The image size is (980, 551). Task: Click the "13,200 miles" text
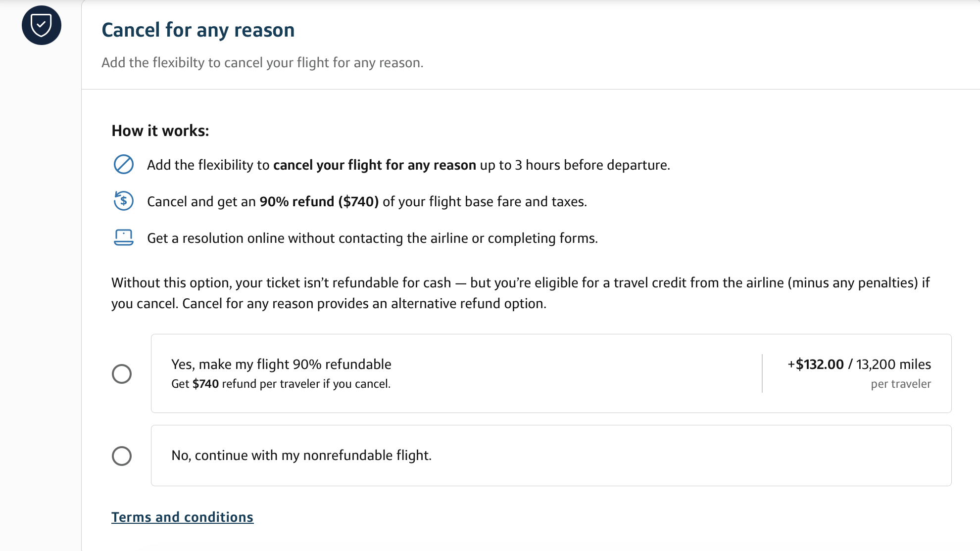(x=893, y=365)
